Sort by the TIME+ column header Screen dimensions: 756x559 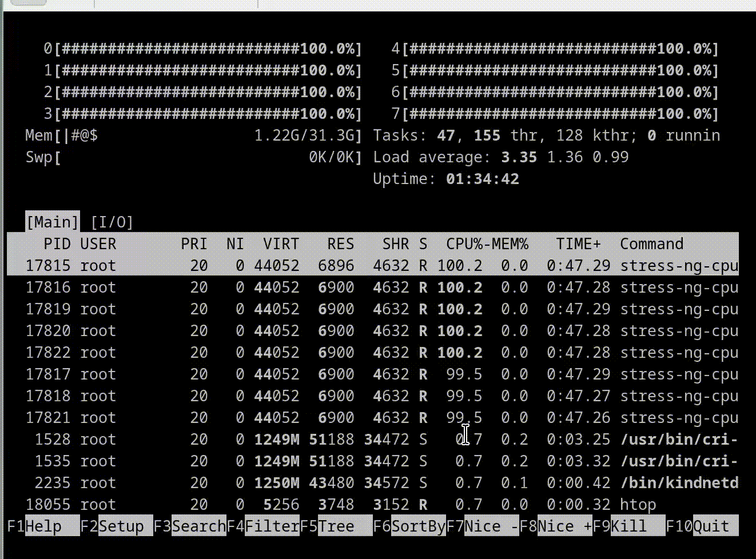578,244
